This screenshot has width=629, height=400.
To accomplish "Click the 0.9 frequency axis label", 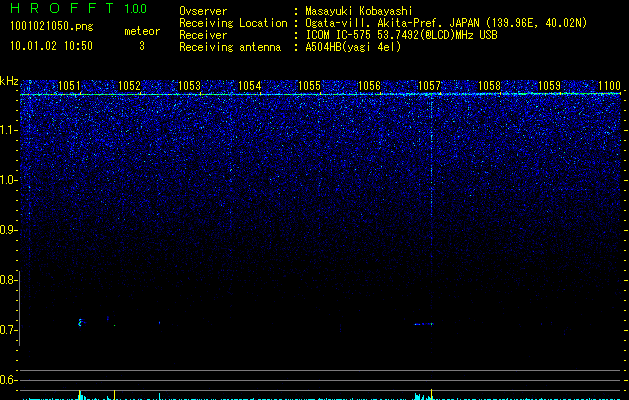I will coord(8,230).
